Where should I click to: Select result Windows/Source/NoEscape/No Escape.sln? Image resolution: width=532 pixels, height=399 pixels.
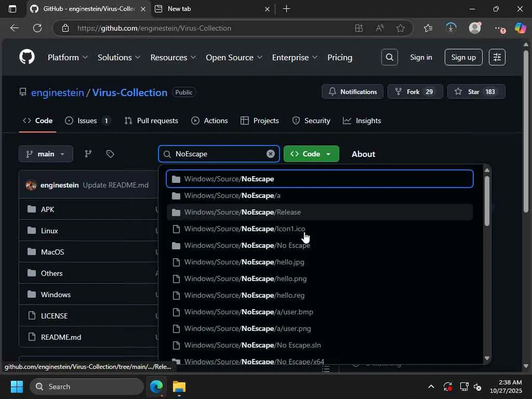320,345
